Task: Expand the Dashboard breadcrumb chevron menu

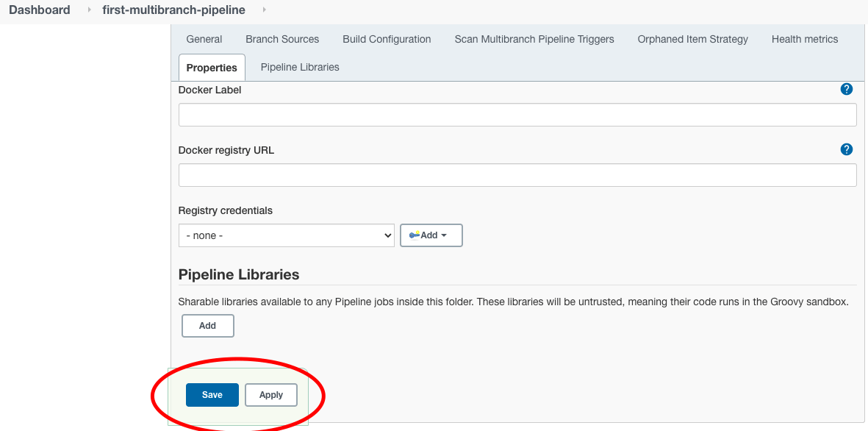Action: [x=90, y=10]
